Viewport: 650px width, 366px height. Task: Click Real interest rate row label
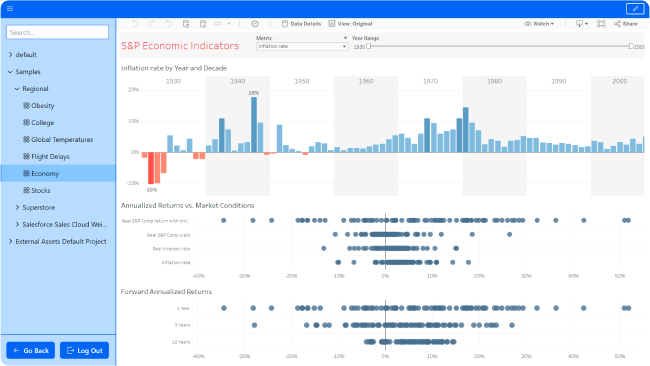coord(171,249)
